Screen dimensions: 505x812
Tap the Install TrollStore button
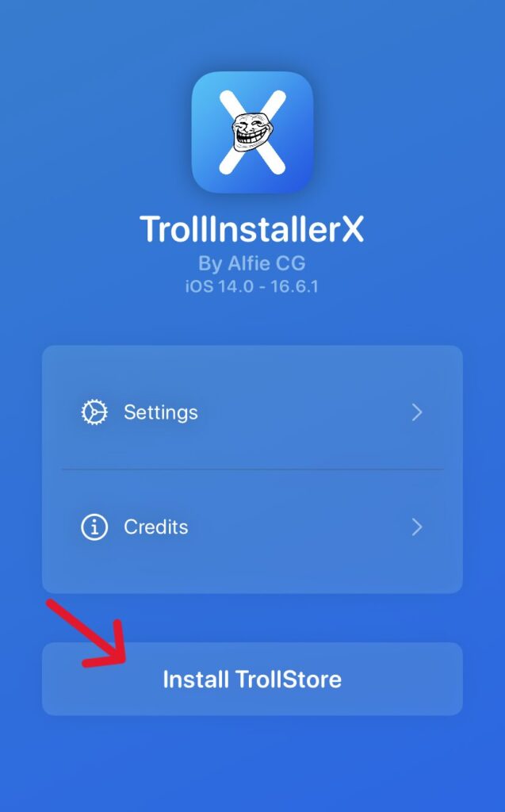[x=252, y=679]
